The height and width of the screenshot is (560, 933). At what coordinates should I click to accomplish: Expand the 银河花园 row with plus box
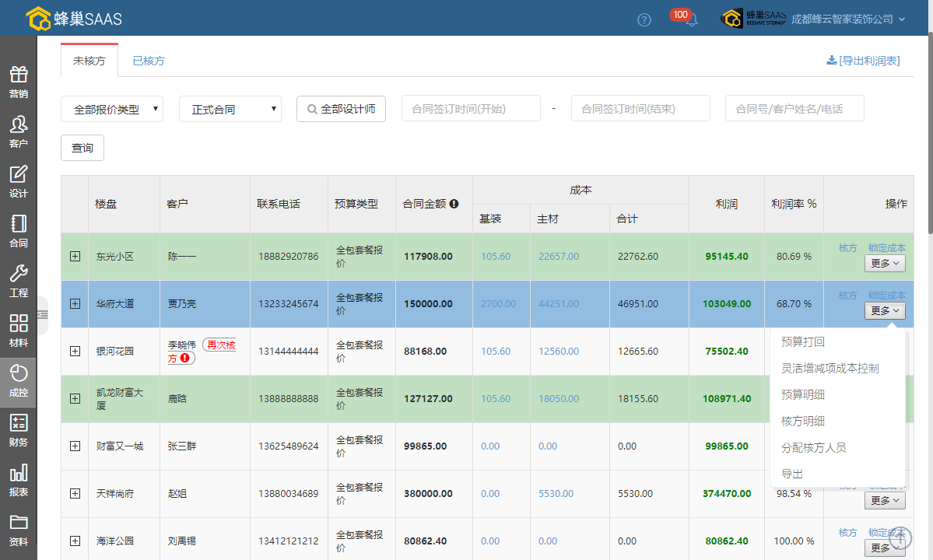click(x=75, y=352)
